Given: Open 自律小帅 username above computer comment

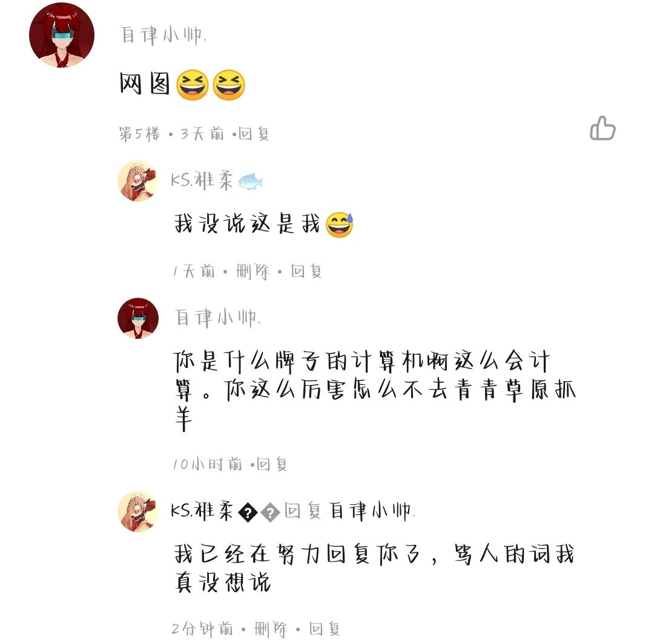Looking at the screenshot, I should point(217,318).
